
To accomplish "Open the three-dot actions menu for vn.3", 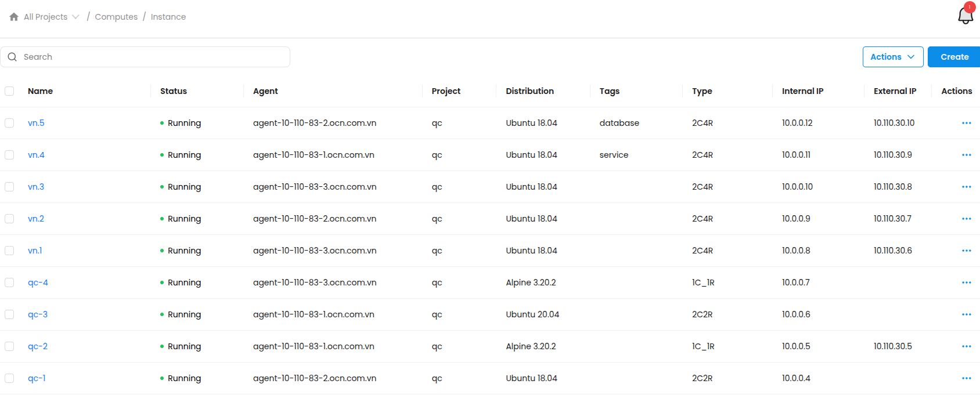I will 966,187.
